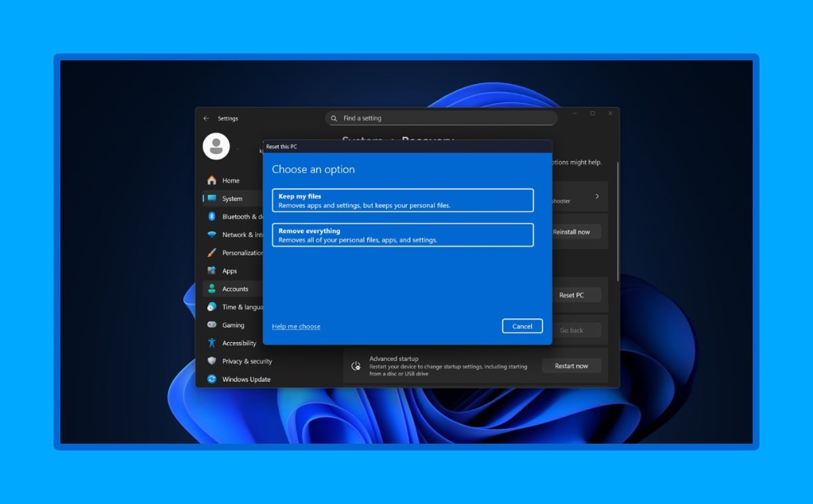Click the Accessibility figure icon

[212, 343]
